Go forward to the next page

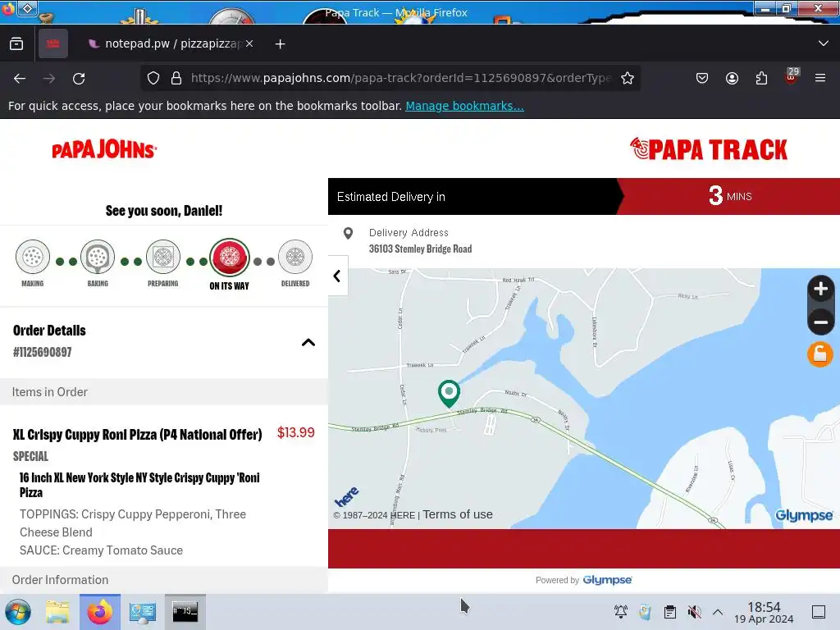(49, 78)
